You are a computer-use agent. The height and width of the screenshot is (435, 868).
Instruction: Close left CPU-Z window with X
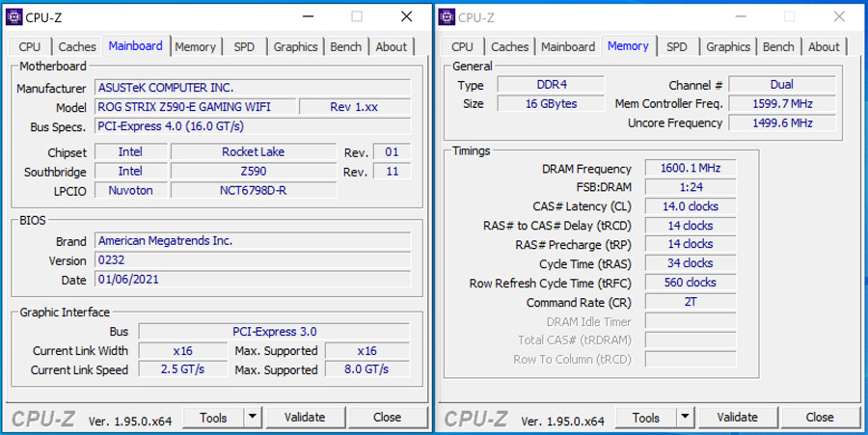[407, 17]
